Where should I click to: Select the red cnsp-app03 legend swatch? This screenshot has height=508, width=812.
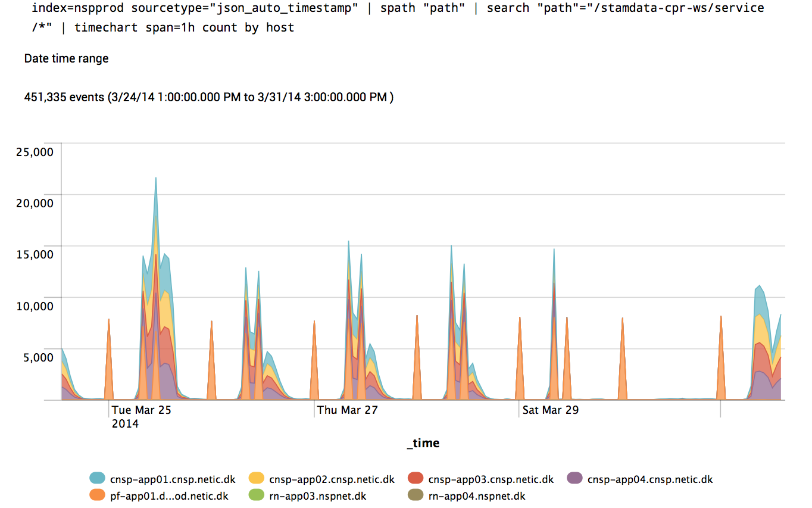point(416,478)
